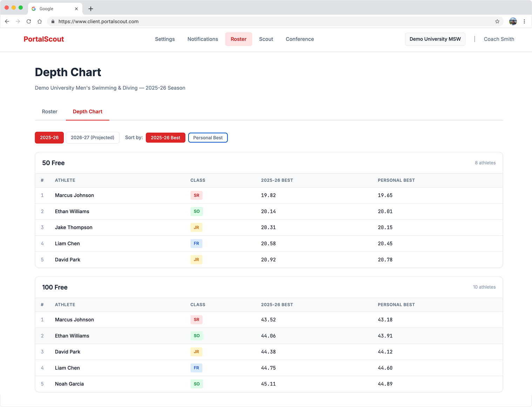Go back using the browser back arrow
Screen dimensions: 532x407
pos(7,21)
